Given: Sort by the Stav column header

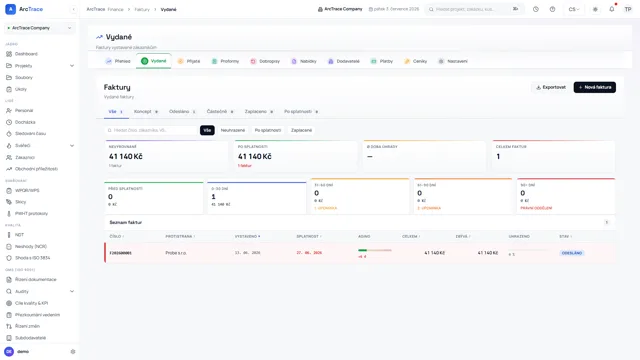Looking at the screenshot, I should pyautogui.click(x=565, y=236).
